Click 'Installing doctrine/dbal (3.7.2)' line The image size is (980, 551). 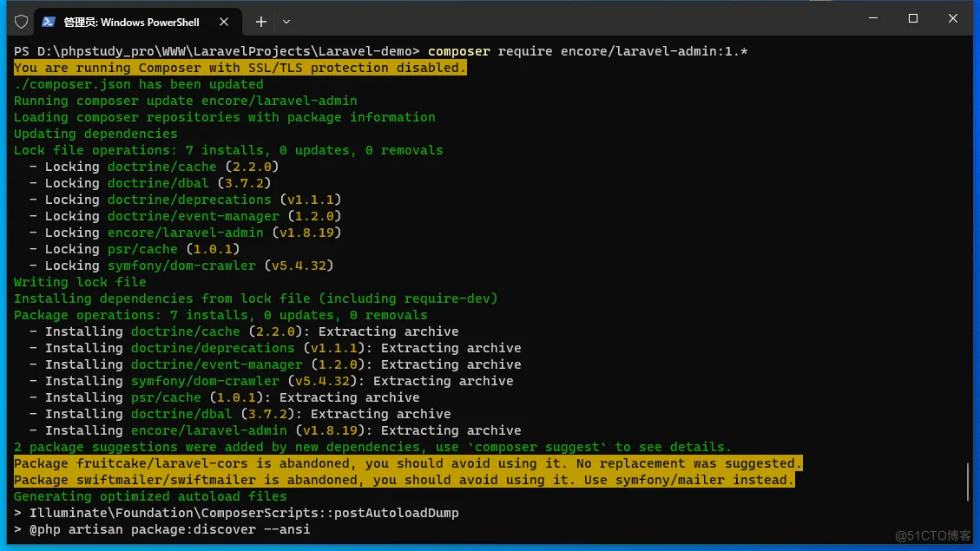(240, 414)
